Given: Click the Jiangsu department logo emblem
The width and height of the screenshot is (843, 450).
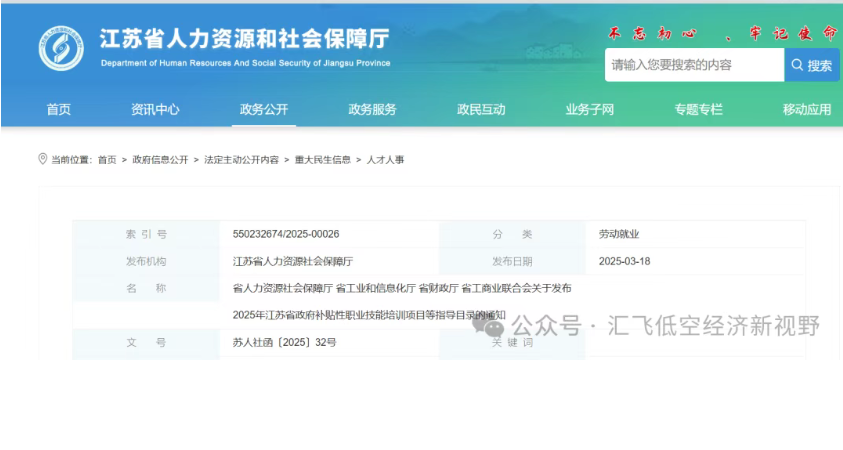Looking at the screenshot, I should (61, 48).
